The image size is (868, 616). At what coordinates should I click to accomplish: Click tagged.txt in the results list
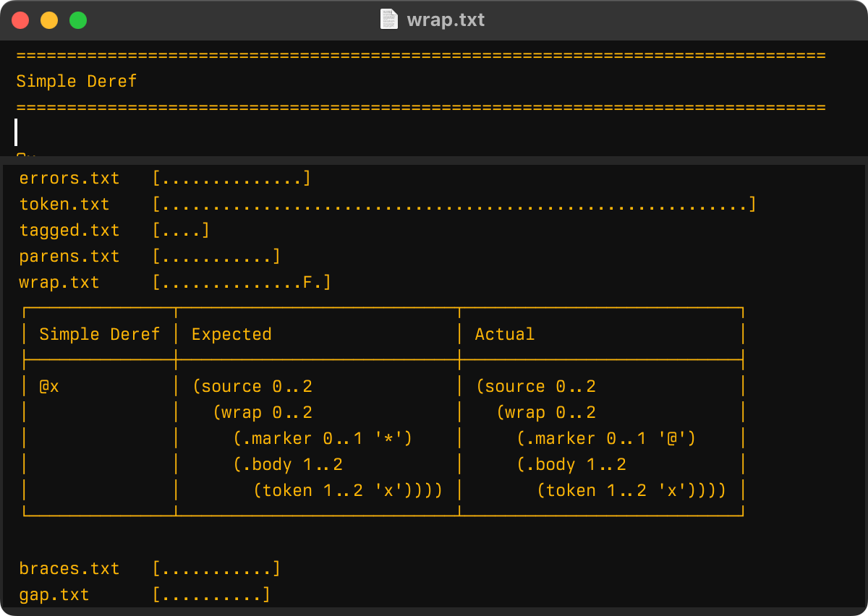tap(69, 231)
